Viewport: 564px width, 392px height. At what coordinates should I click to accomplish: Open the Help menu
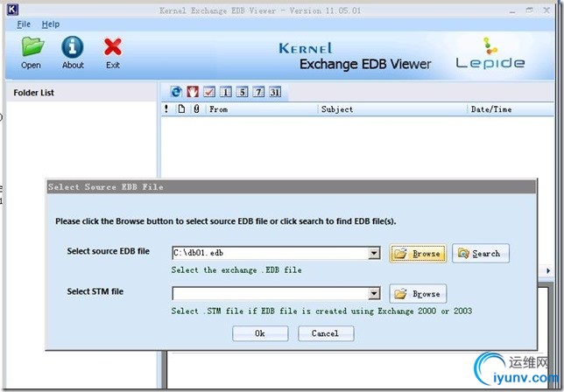(51, 24)
